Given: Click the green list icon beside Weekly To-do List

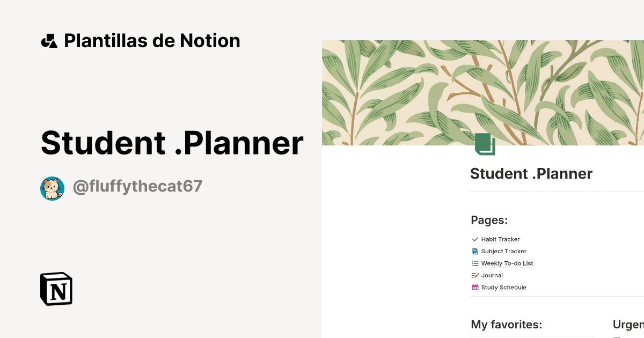Looking at the screenshot, I should (x=475, y=263).
